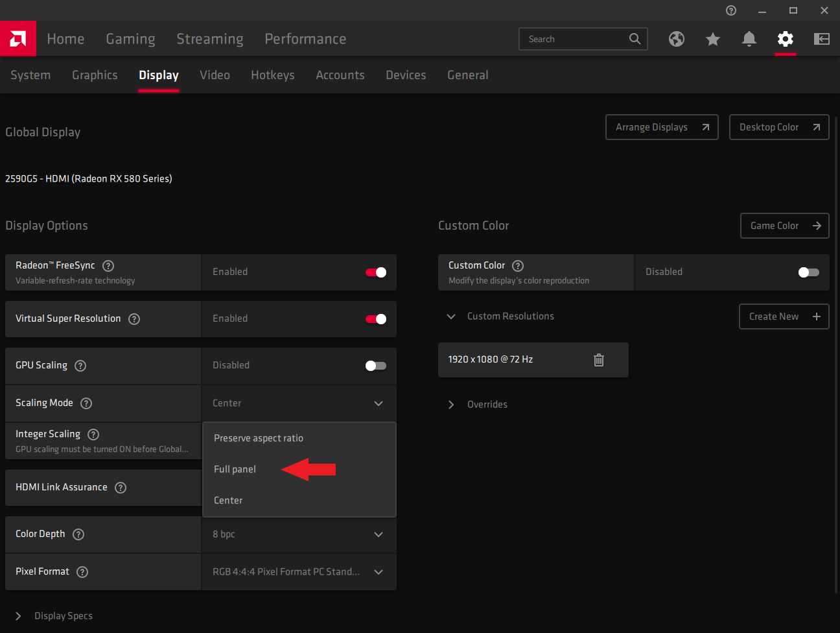840x633 pixels.
Task: Click Arrange Displays button
Action: coord(662,127)
